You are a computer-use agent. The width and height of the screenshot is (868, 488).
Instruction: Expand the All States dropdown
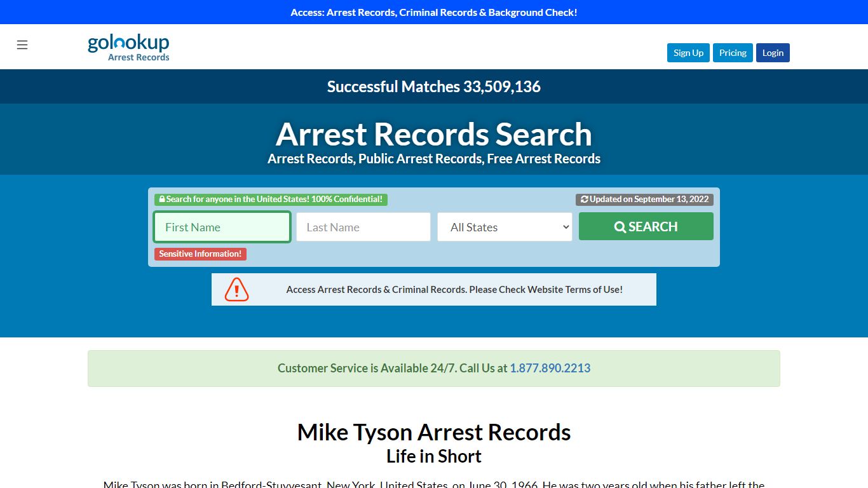point(505,227)
